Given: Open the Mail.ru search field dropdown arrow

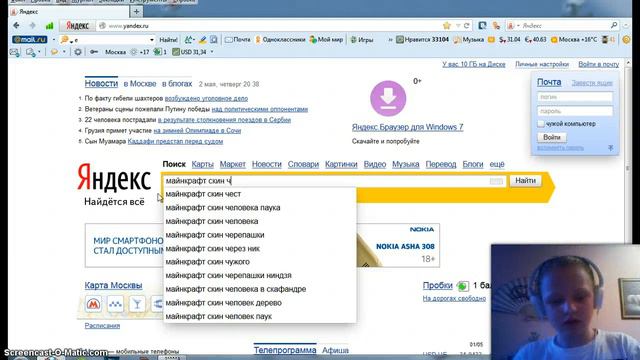Looking at the screenshot, I should [x=152, y=40].
